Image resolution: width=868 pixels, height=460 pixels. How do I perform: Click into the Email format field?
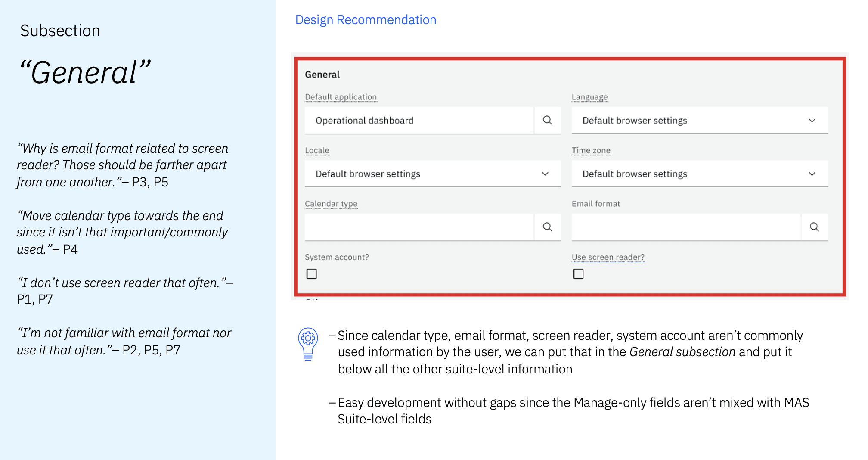pos(686,227)
